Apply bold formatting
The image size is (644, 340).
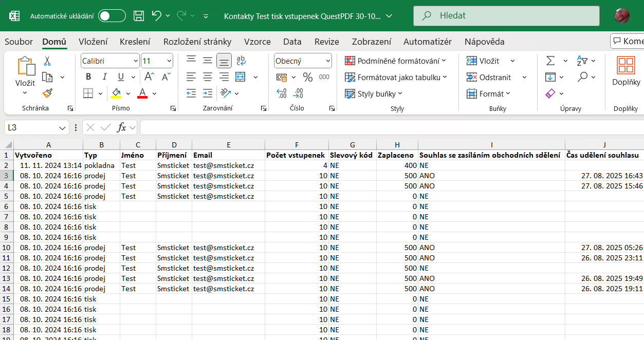point(88,77)
